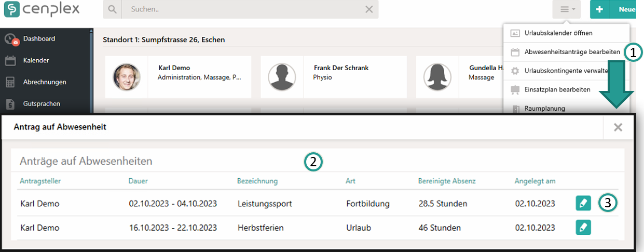Open the hamburger menu dropdown
The height and width of the screenshot is (252, 644).
[x=566, y=9]
